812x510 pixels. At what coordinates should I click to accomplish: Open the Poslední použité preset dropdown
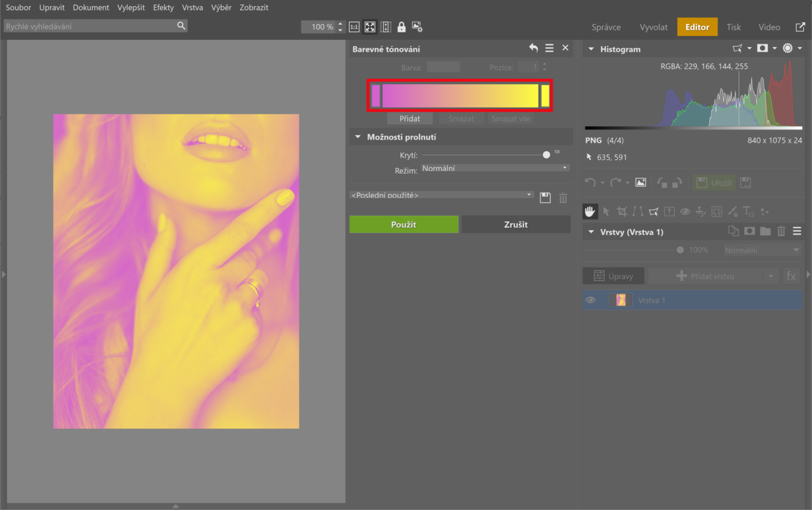442,195
